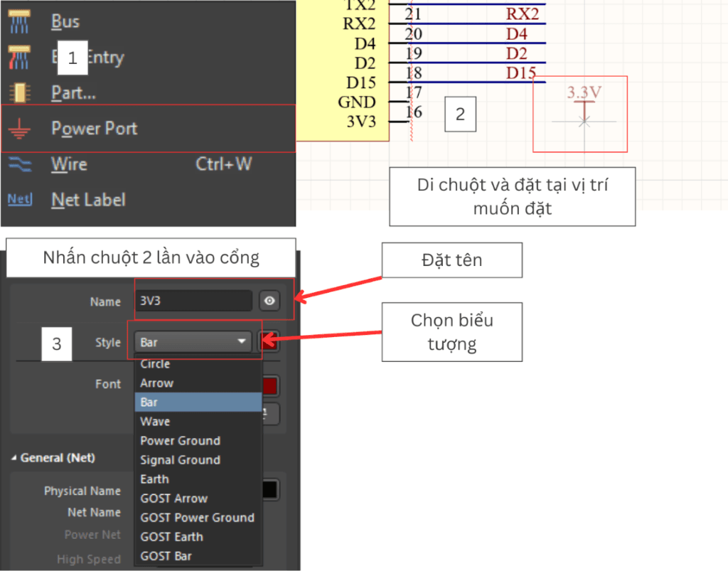Click the Name field containing 3V3
The height and width of the screenshot is (571, 728).
tap(193, 301)
